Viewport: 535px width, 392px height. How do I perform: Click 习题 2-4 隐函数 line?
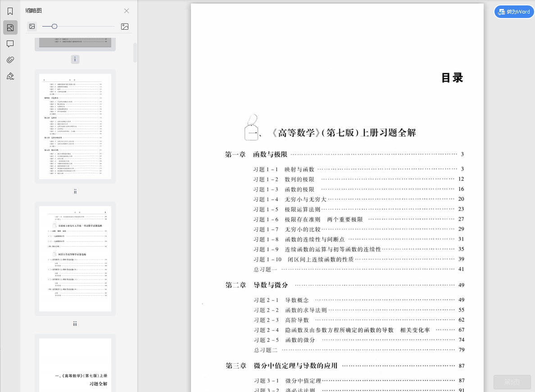tap(359, 330)
